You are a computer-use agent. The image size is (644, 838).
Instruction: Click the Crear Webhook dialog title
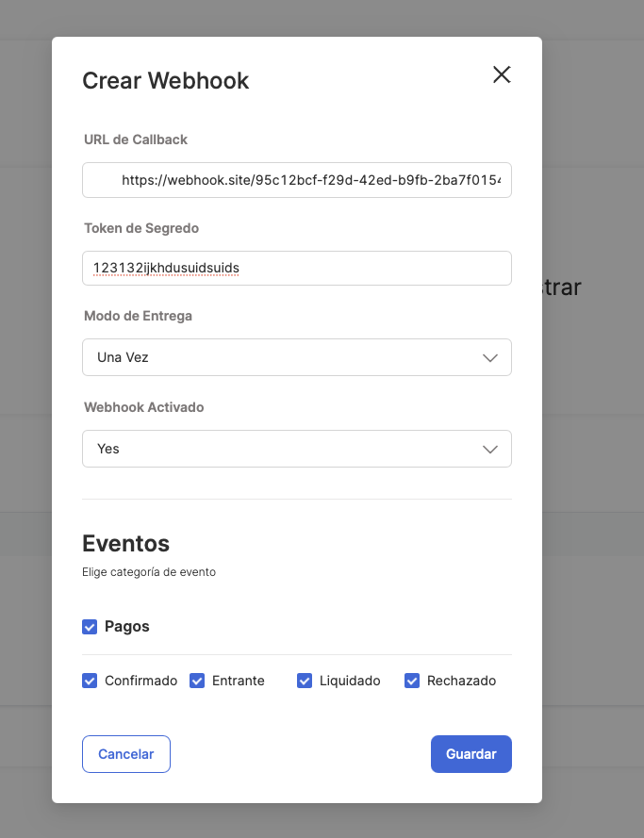coord(166,81)
